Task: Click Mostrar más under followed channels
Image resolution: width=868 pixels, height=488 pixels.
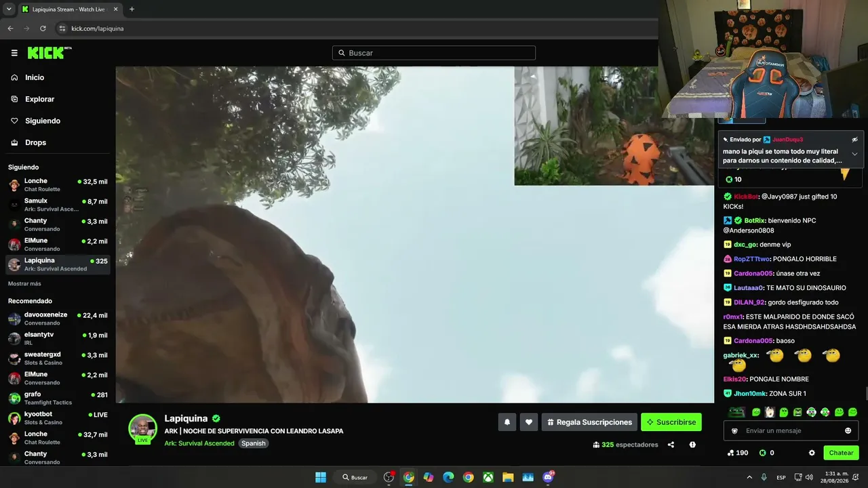Action: (24, 283)
